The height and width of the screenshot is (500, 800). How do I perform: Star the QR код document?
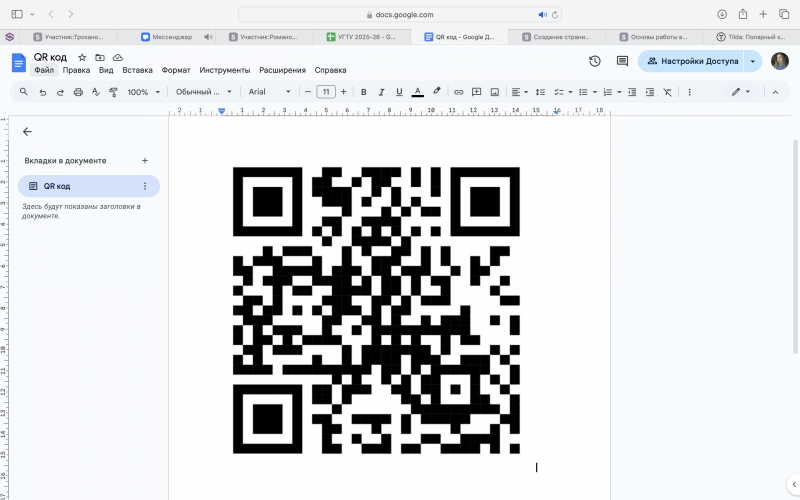coord(82,58)
